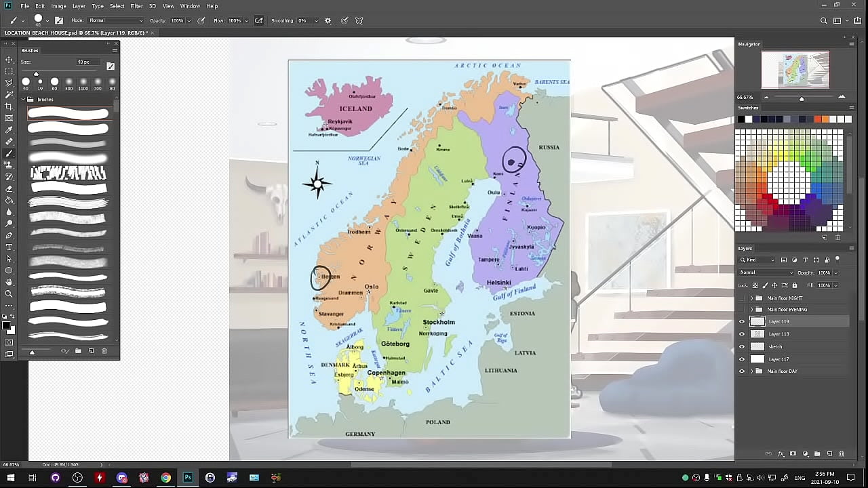Select the Move tool

click(9, 60)
